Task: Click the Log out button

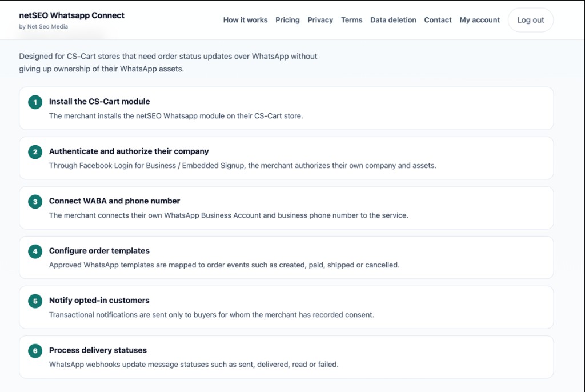Action: pos(531,20)
